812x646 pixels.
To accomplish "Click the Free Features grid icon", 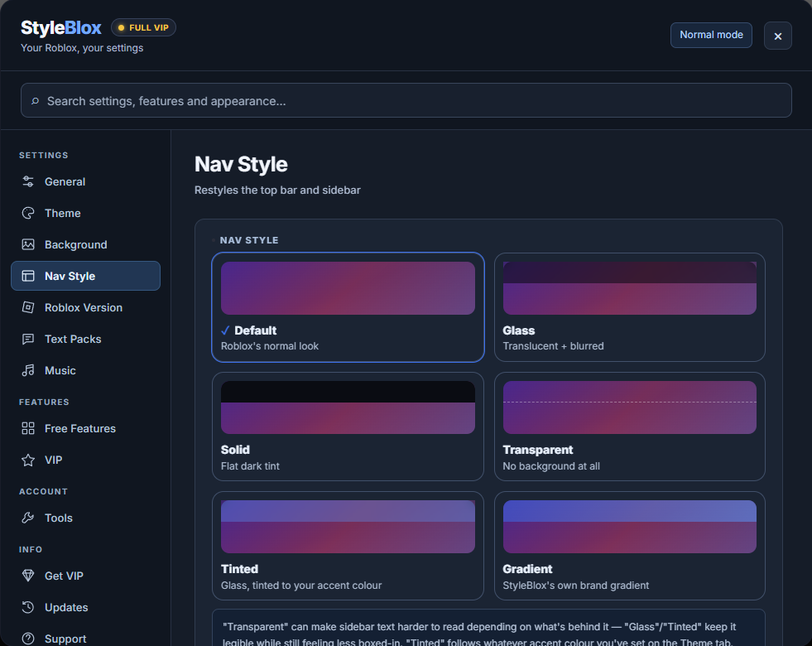I will coord(28,428).
